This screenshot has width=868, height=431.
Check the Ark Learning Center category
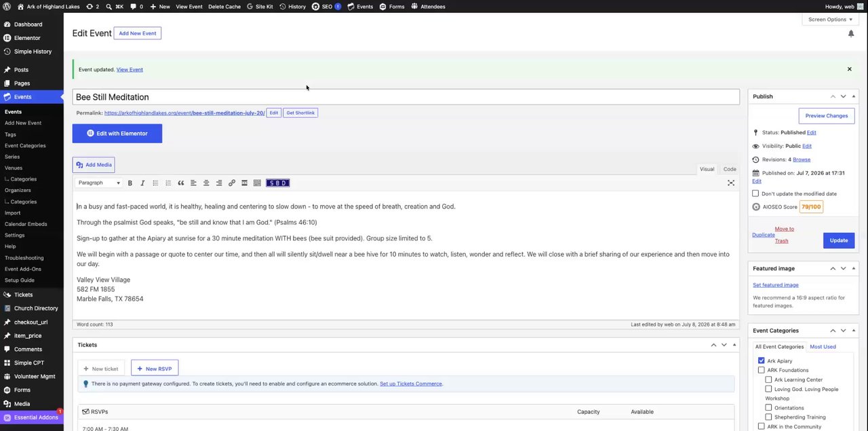pos(768,380)
